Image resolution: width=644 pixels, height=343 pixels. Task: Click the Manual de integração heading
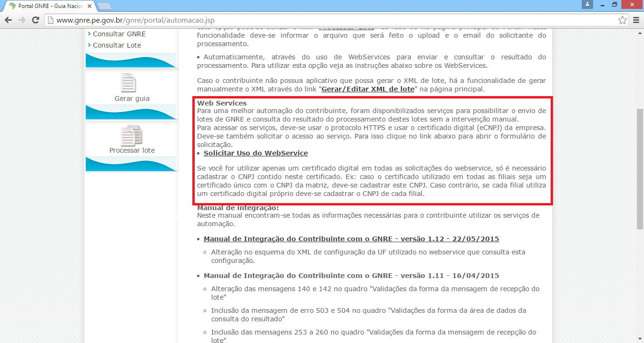click(238, 208)
